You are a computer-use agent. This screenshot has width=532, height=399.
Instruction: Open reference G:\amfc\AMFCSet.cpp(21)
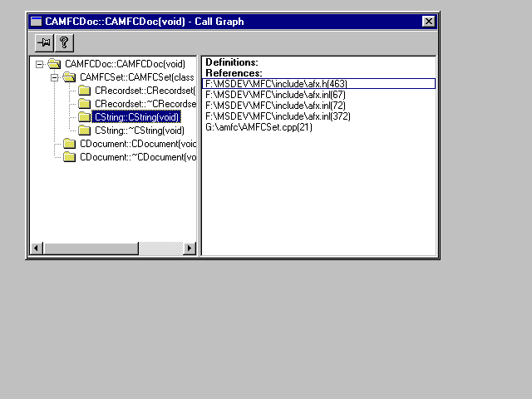258,126
